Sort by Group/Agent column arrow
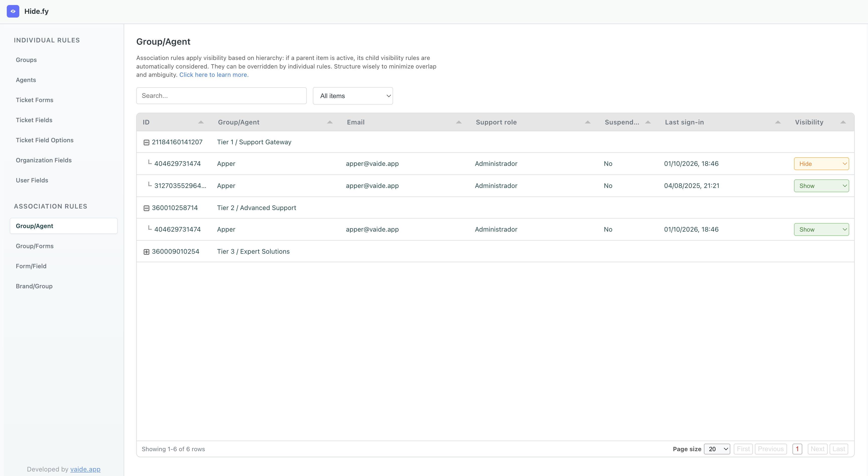 330,122
